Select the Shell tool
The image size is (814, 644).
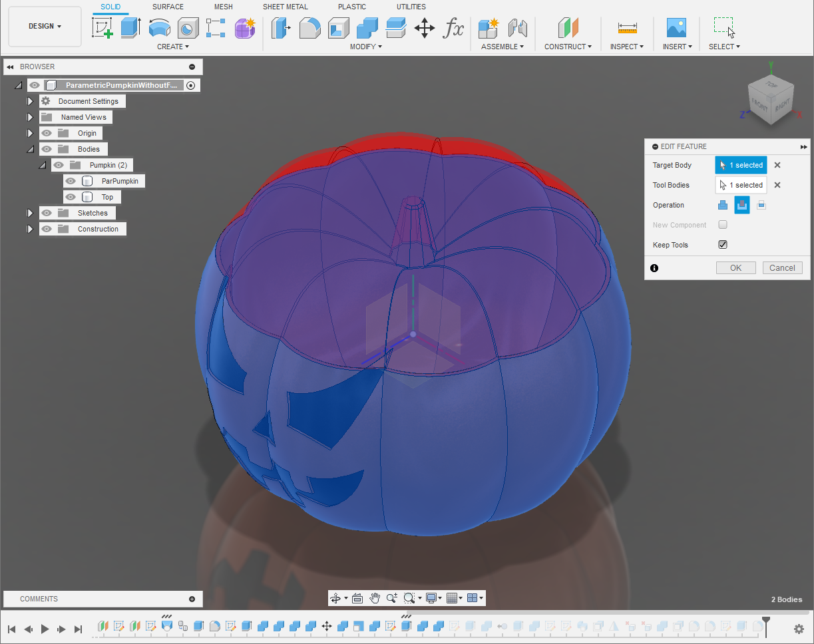[x=338, y=28]
